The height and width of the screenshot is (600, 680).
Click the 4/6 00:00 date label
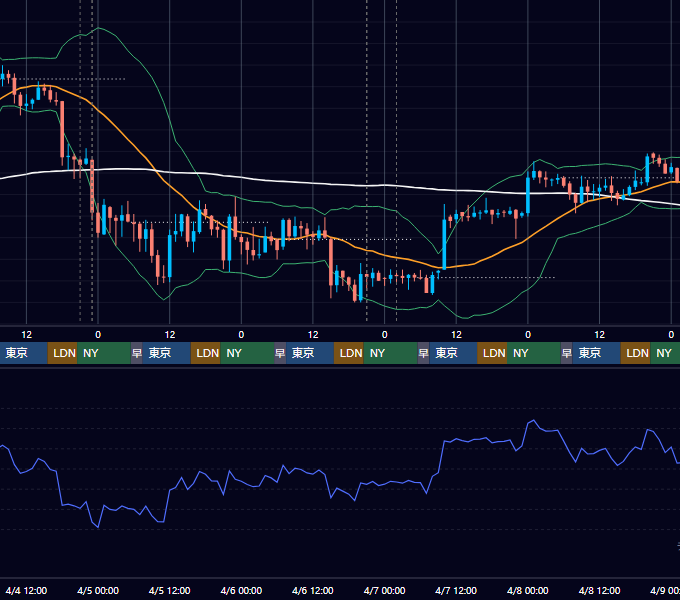coord(241,590)
